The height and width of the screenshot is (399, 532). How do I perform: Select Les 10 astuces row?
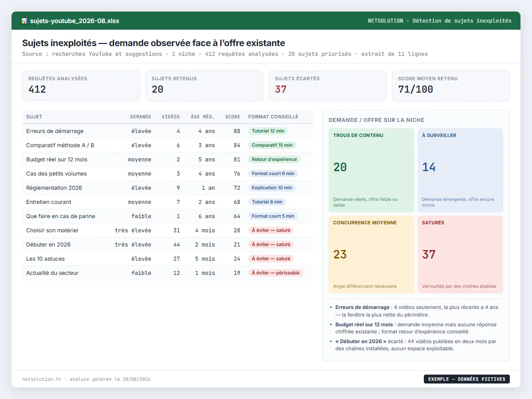tap(168, 259)
